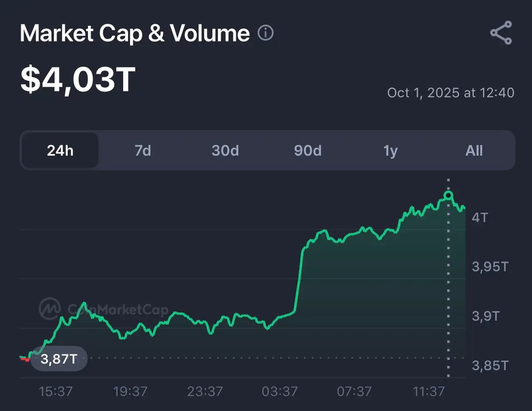
Task: Click the 4T y-axis label
Action: [480, 218]
